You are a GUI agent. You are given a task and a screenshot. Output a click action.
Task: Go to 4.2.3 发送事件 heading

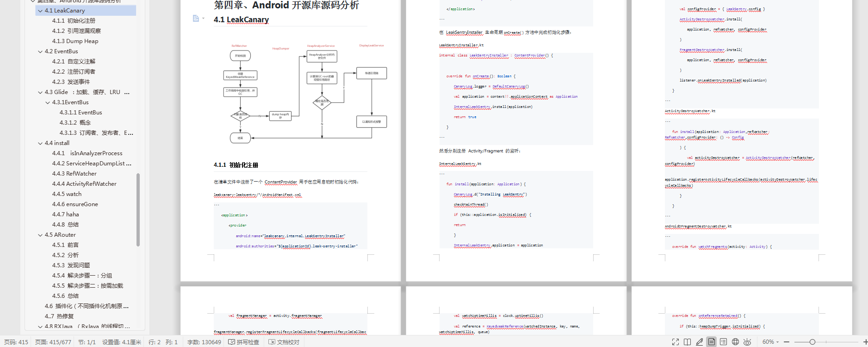coord(71,82)
